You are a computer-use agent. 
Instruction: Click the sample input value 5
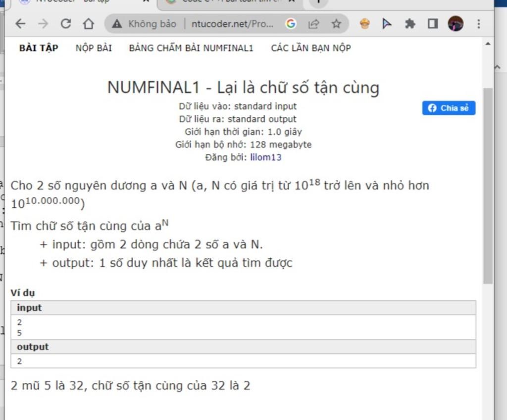pyautogui.click(x=19, y=333)
